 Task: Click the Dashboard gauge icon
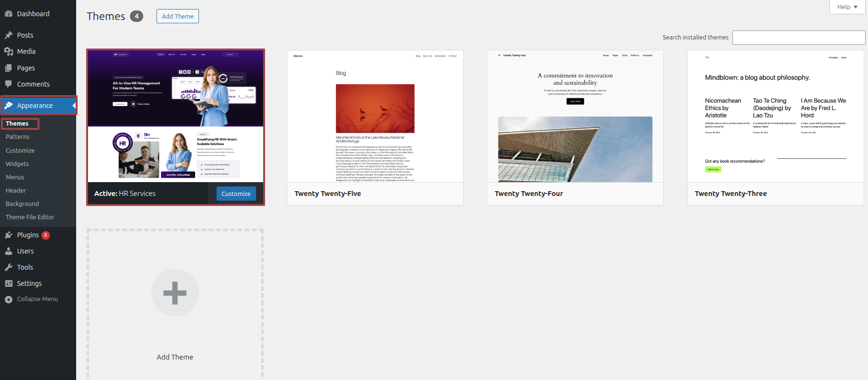tap(9, 14)
